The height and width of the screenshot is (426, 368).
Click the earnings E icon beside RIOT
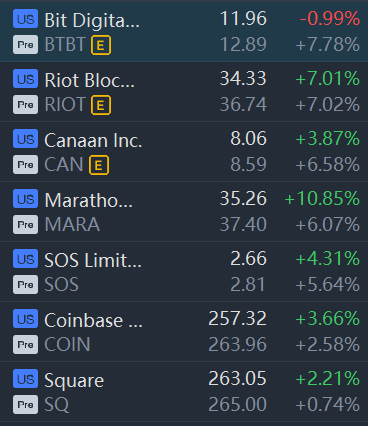tap(101, 105)
